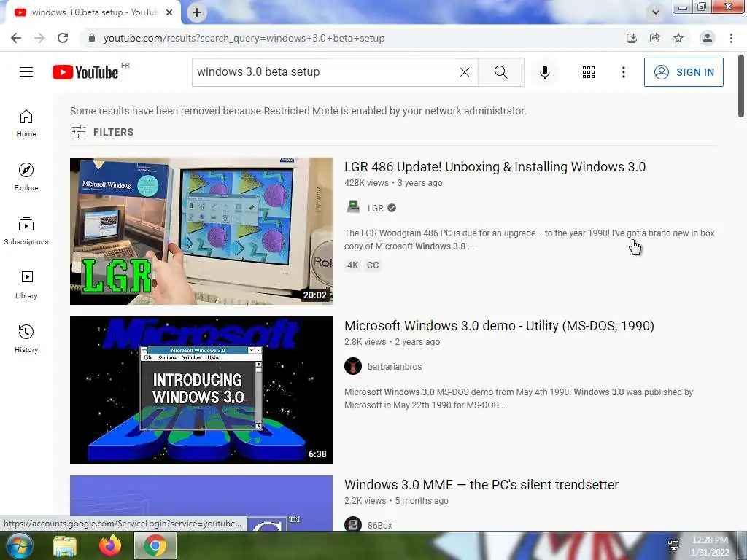The height and width of the screenshot is (560, 747).
Task: Open the YouTube settings three-dot menu
Action: (x=623, y=72)
